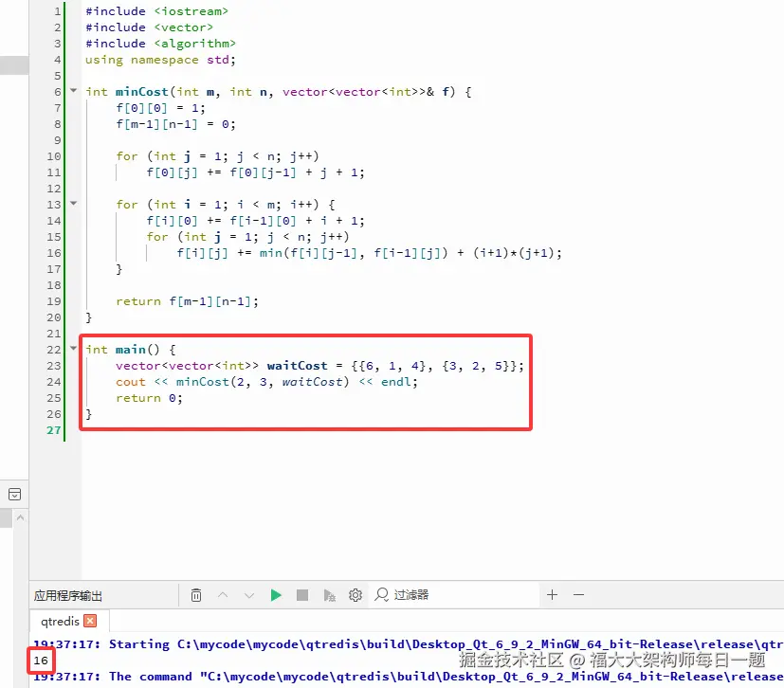Open the sidebar panel toggle icon
This screenshot has width=784, height=688.
pos(14,494)
